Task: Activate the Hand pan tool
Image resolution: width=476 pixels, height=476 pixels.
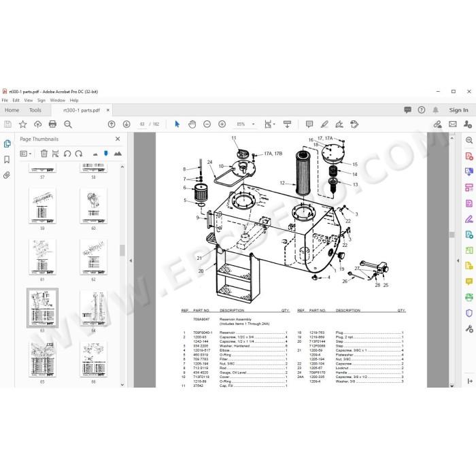Action: click(192, 124)
